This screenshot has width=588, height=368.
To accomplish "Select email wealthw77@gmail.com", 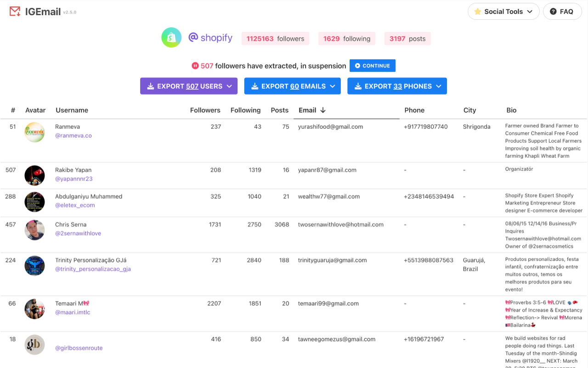I will coord(329,196).
